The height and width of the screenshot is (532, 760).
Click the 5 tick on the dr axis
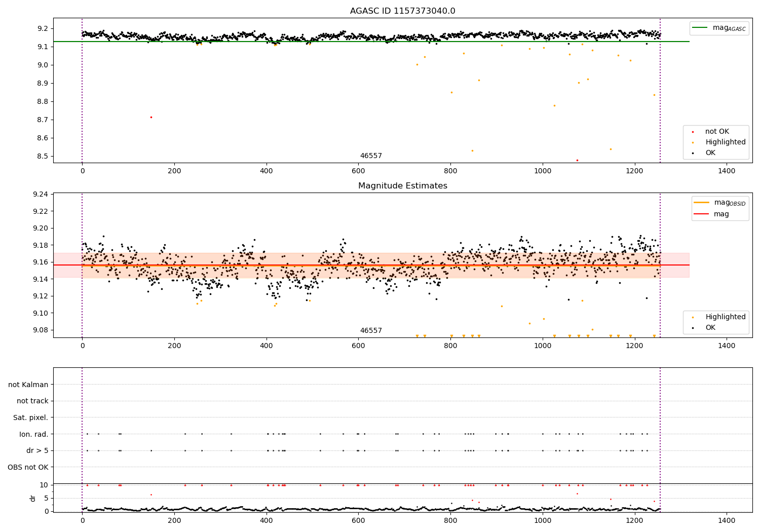point(46,498)
